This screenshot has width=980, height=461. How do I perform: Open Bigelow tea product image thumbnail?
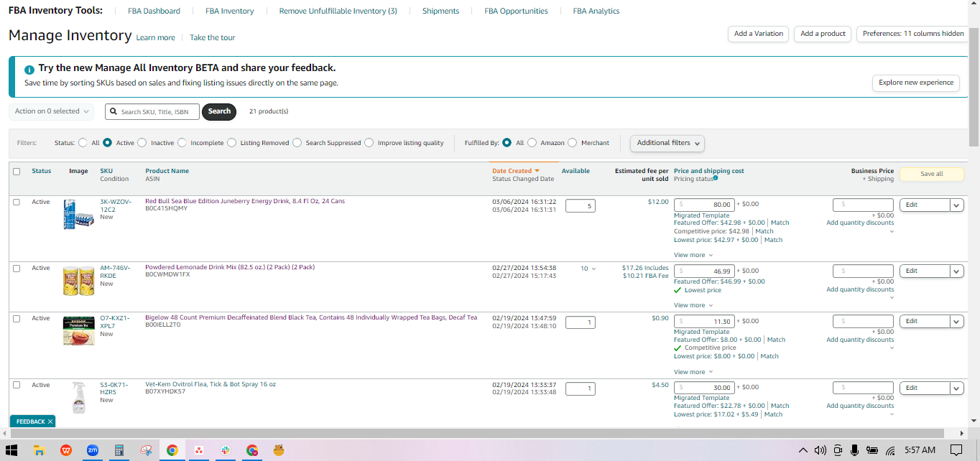coord(78,331)
